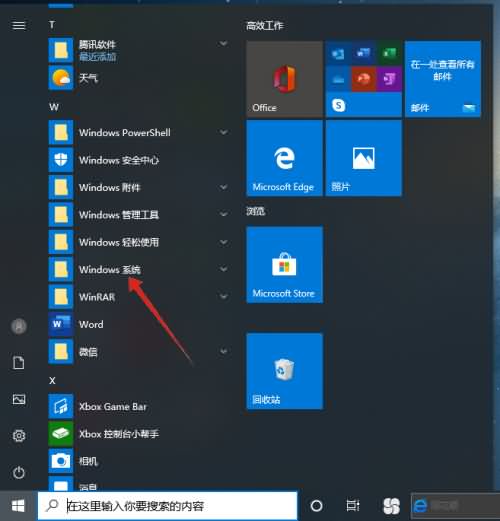Open Task View on the taskbar

(353, 506)
